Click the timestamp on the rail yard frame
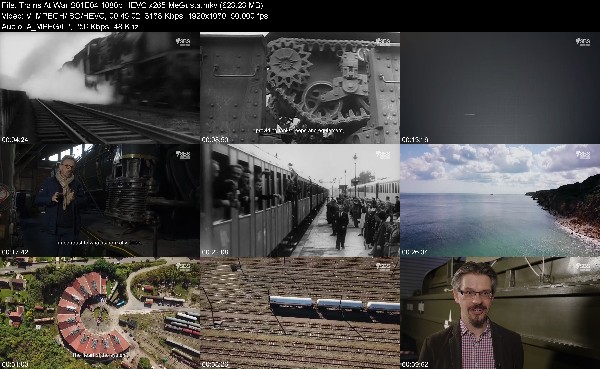This screenshot has width=600, height=369. click(215, 365)
